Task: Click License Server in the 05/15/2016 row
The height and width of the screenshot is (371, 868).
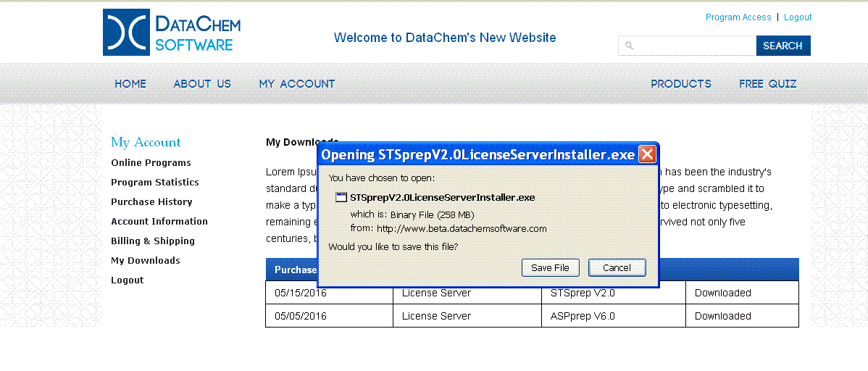Action: coord(467,292)
